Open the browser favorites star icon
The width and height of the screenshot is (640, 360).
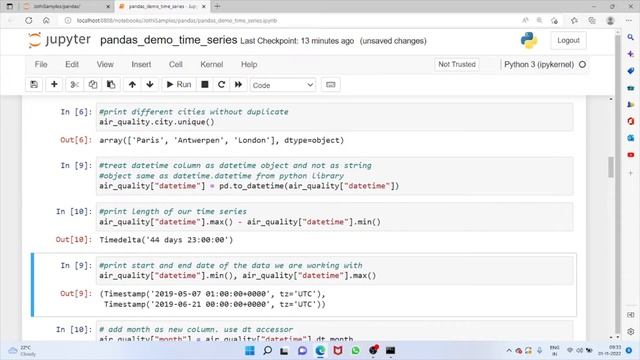click(x=574, y=20)
